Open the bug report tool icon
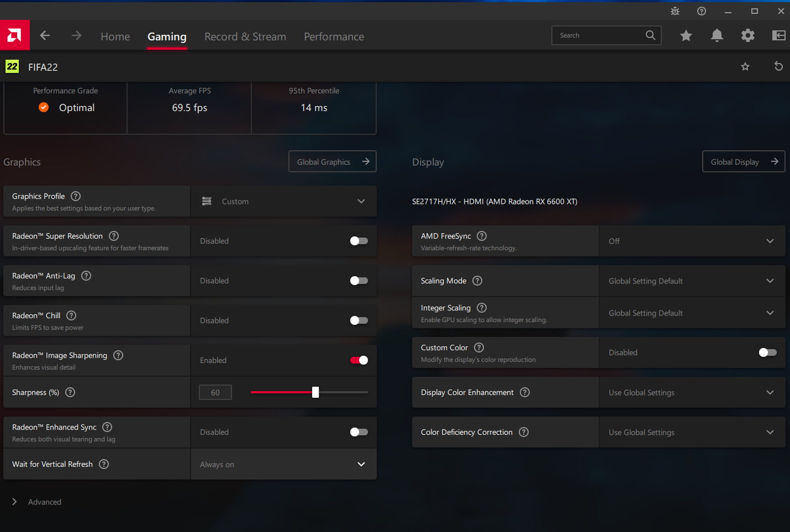Image resolution: width=790 pixels, height=532 pixels. coord(675,11)
